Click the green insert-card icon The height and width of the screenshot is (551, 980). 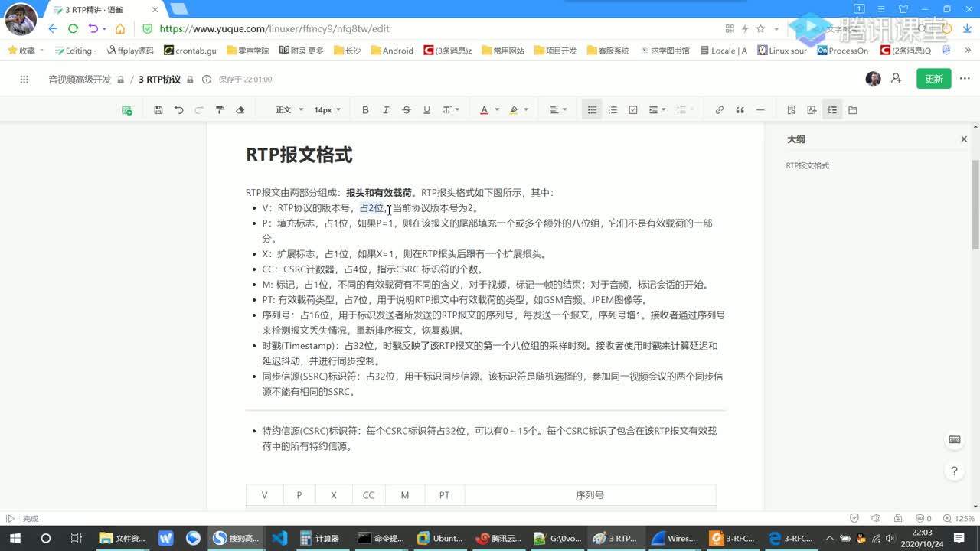(127, 110)
